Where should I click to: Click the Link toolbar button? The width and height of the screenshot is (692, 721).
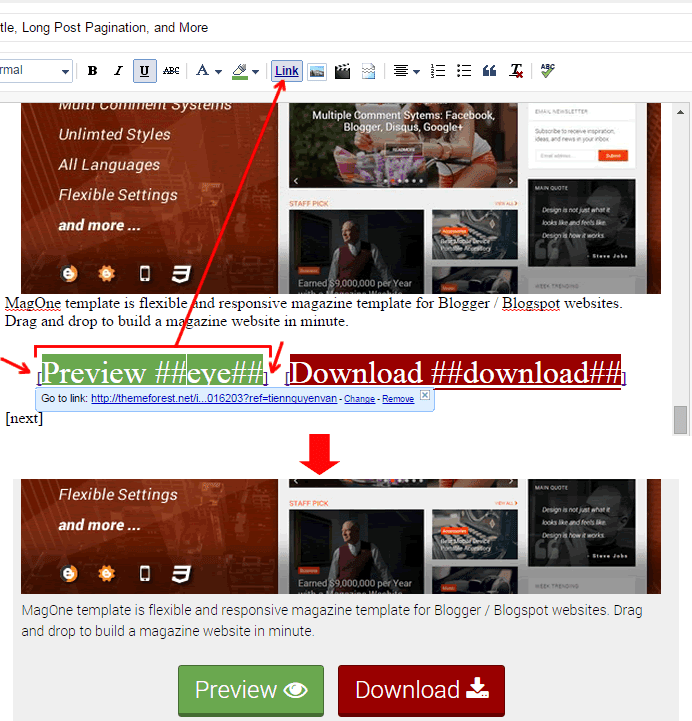(287, 71)
